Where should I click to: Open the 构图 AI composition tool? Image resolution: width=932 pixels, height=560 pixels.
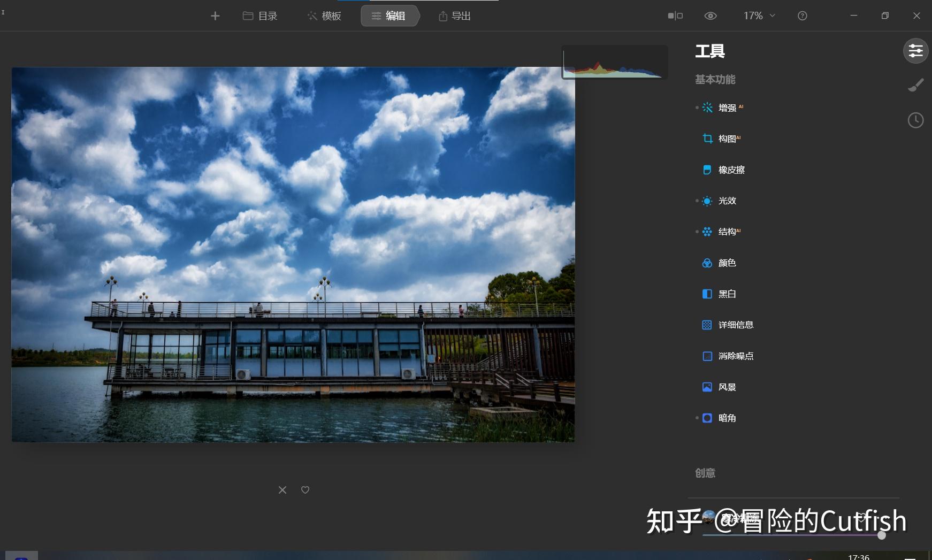[727, 138]
